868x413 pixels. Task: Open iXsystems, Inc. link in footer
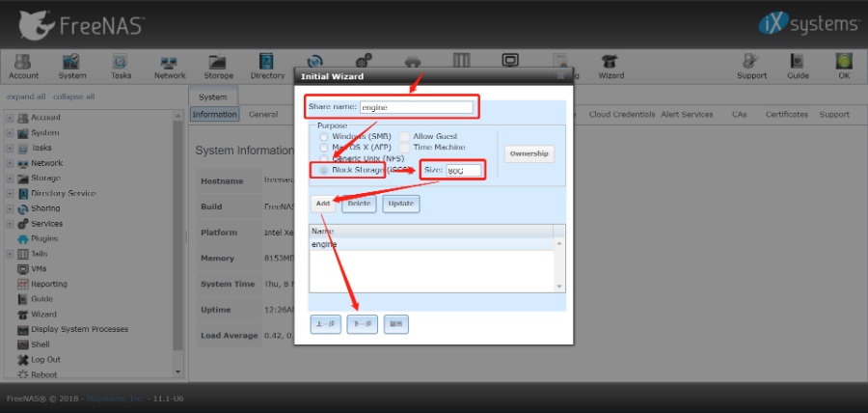pyautogui.click(x=116, y=399)
